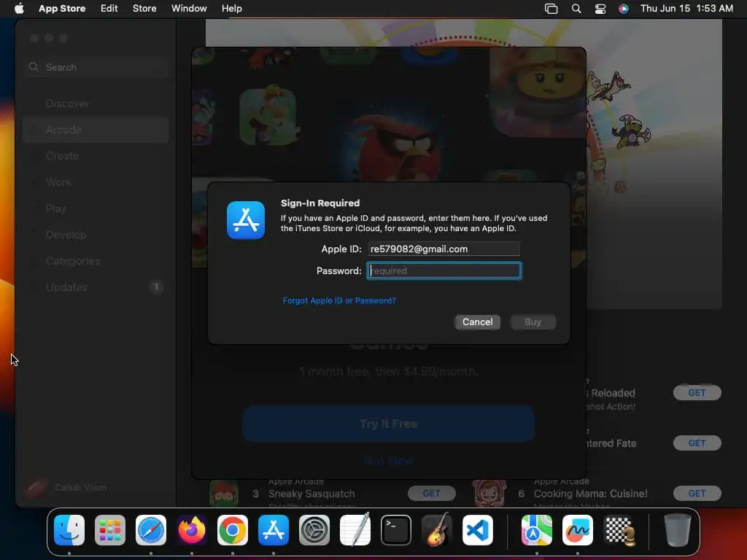This screenshot has height=560, width=747.
Task: Click the Buy button in sign-in dialog
Action: 533,322
